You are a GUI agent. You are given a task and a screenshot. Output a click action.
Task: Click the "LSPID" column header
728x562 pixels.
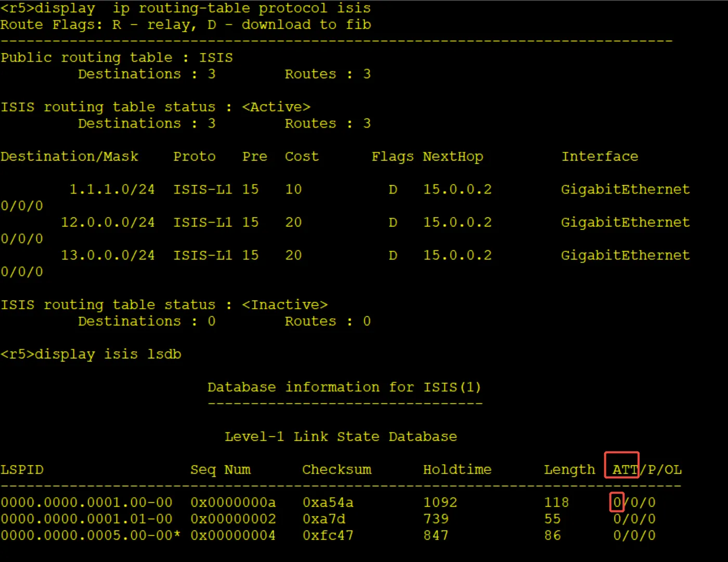click(22, 470)
